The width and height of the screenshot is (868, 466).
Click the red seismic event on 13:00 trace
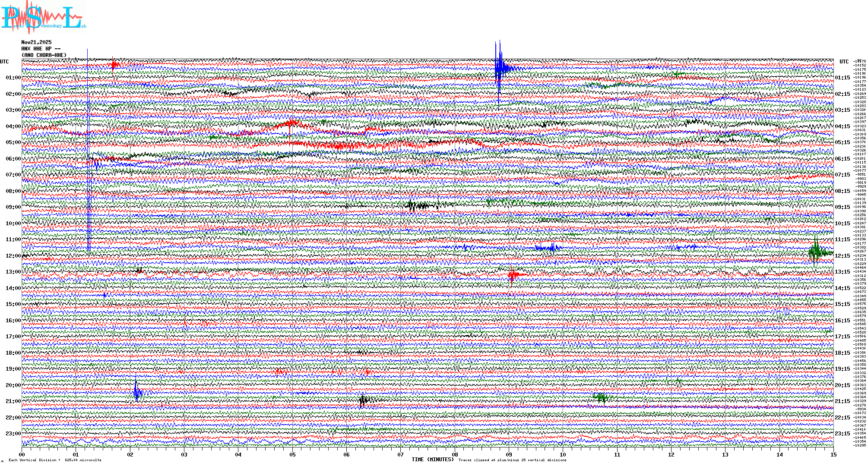513,275
